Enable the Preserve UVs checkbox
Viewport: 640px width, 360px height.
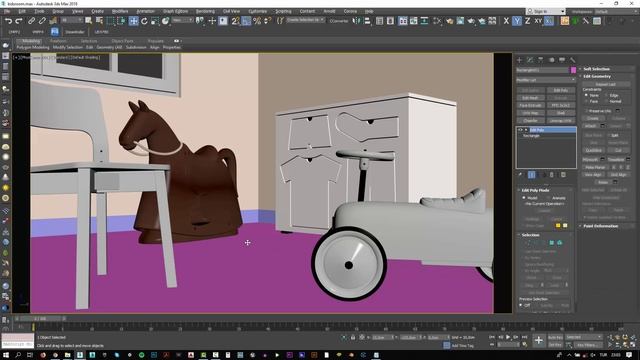pyautogui.click(x=587, y=111)
